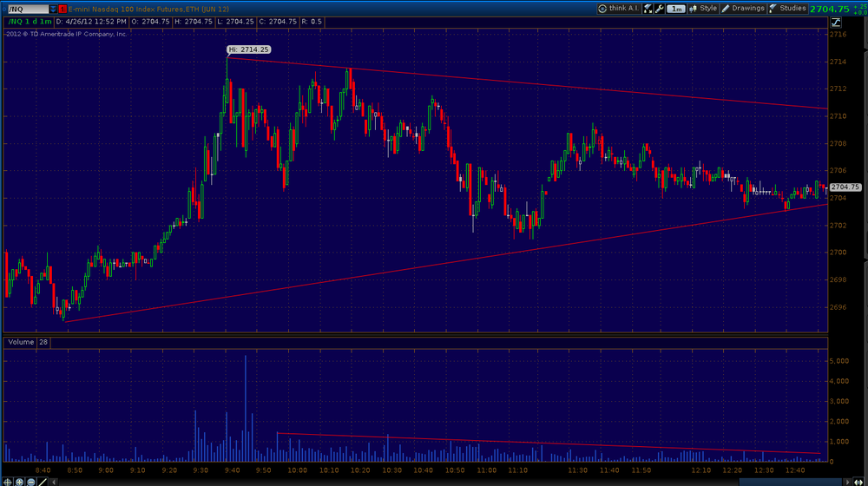Click the open value O: 2704.75

click(x=150, y=22)
